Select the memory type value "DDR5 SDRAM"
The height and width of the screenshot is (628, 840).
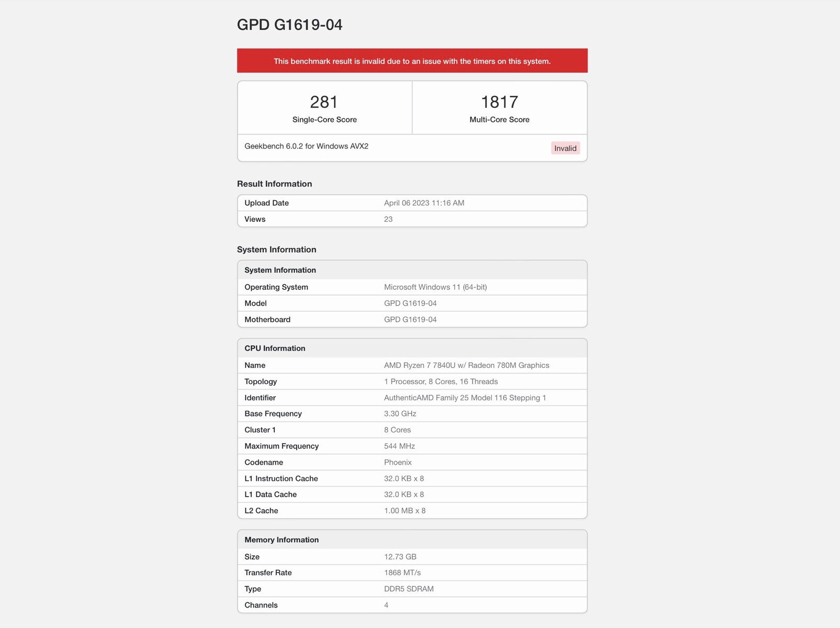pyautogui.click(x=409, y=589)
